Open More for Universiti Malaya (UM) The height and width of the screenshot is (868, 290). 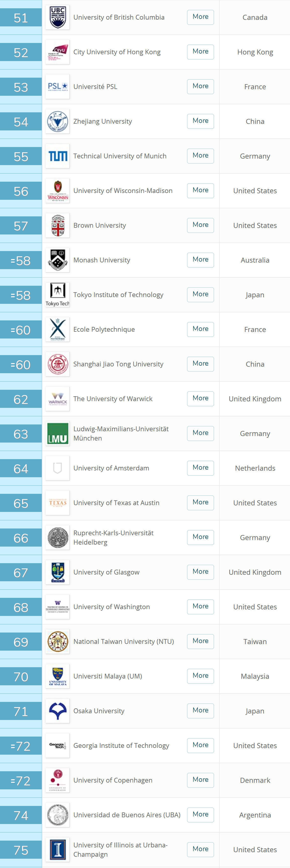click(200, 676)
